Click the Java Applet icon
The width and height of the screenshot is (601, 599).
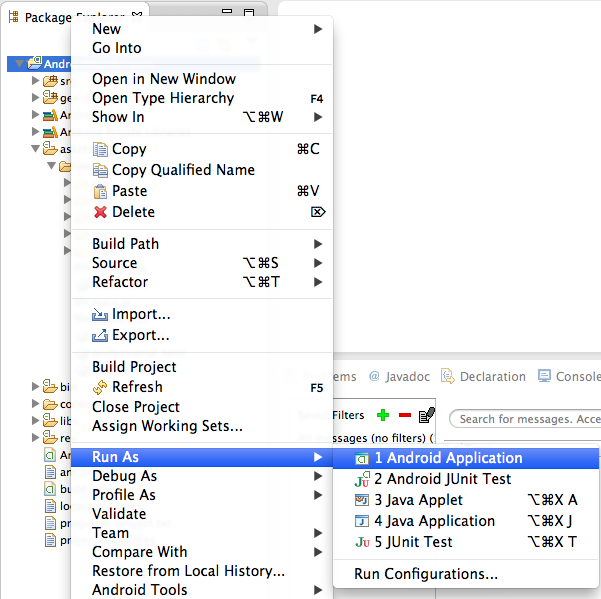pyautogui.click(x=361, y=500)
